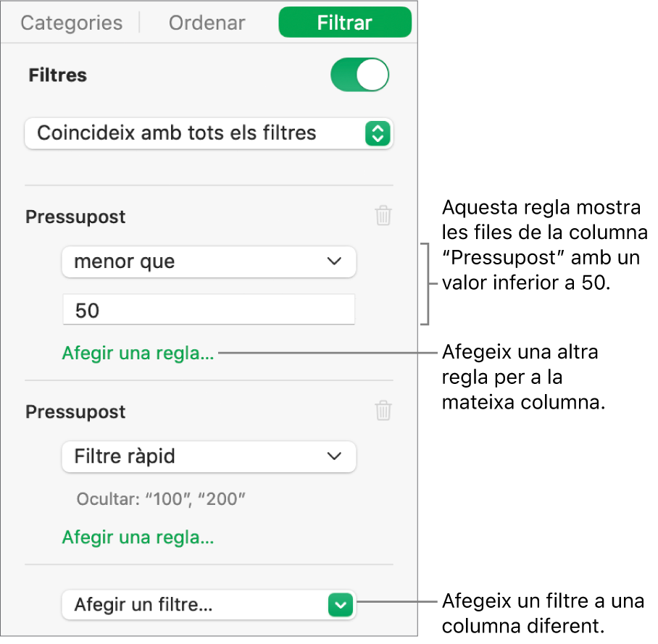Click the chevron arrow beside 'menor que'
This screenshot has width=658, height=644.
point(334,261)
